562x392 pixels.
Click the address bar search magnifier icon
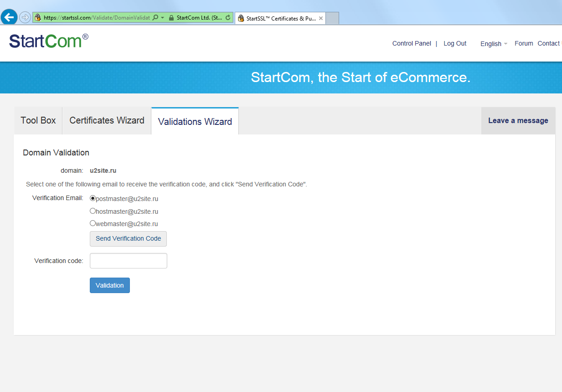[155, 18]
